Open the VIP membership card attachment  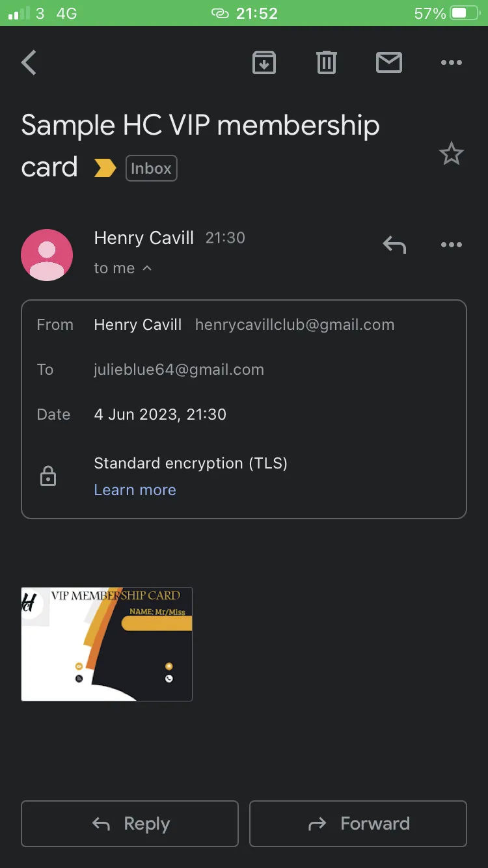pyautogui.click(x=107, y=644)
